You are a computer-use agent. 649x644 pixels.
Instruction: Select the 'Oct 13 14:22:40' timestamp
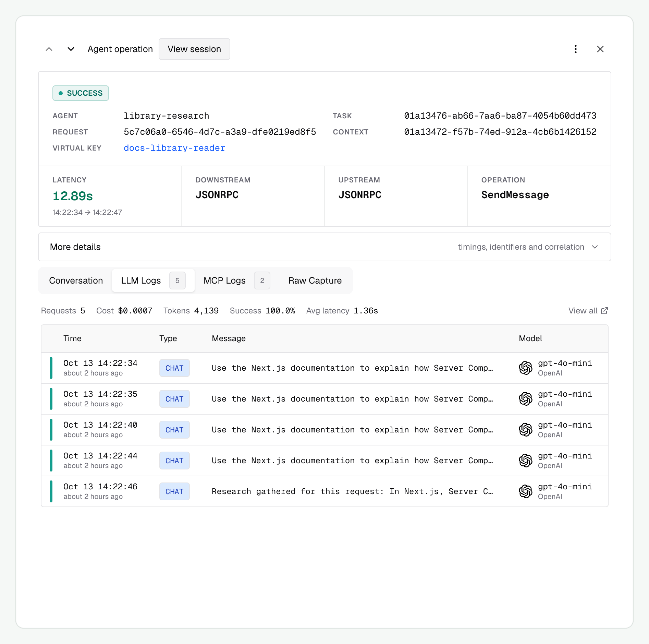[x=100, y=425]
